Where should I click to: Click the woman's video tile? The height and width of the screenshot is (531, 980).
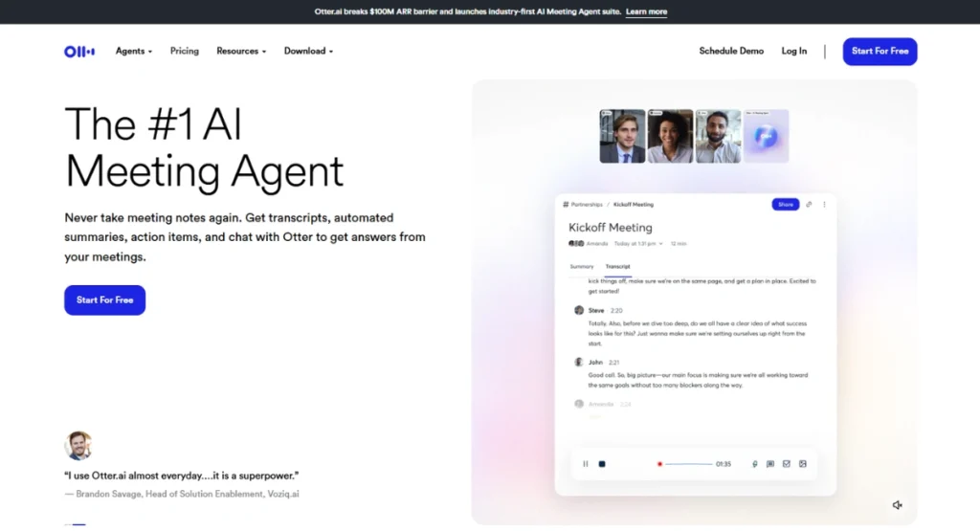click(670, 136)
